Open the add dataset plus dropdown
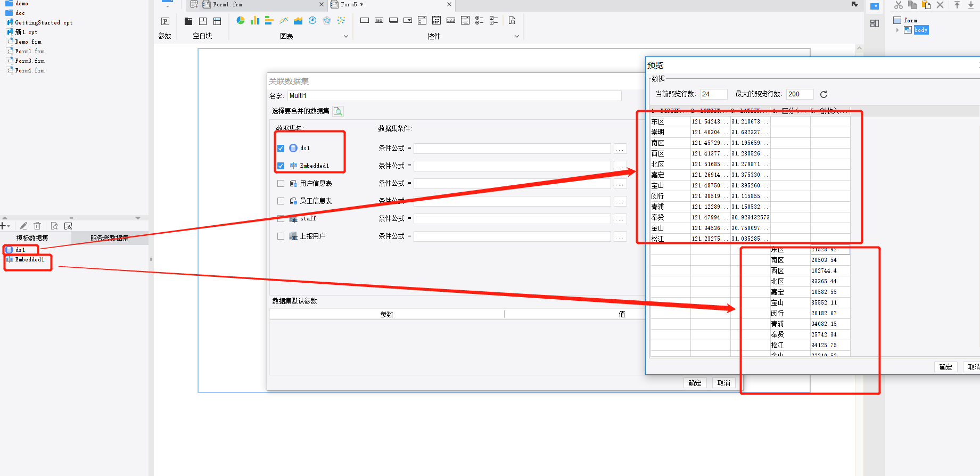 tap(5, 226)
